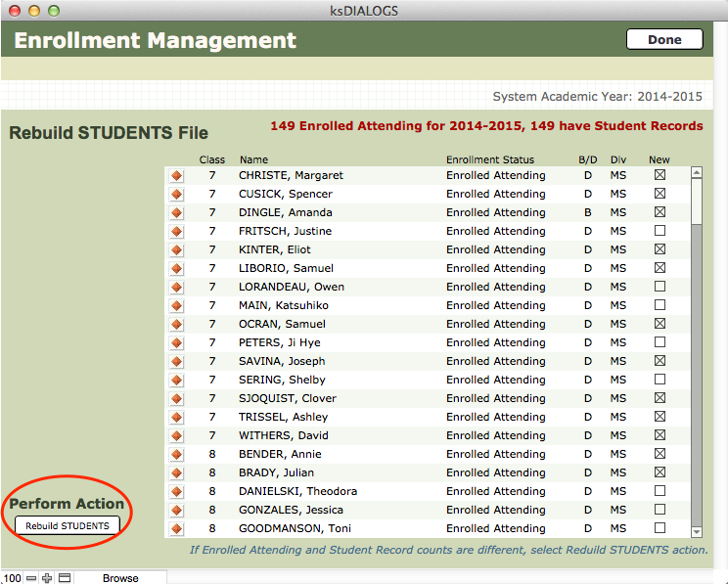
Task: Click the diamond icon beside WITHERS, David
Action: tap(176, 436)
